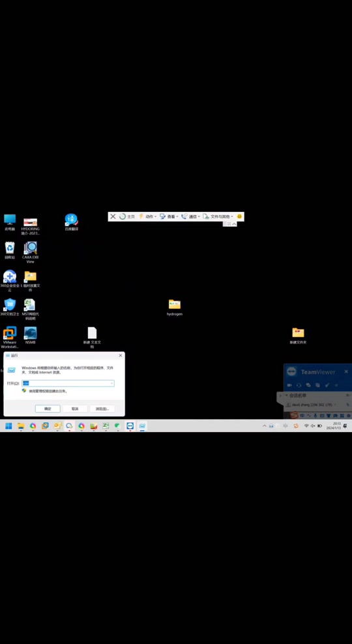
Task: Select the 百度翻译 desktop icon
Action: tap(71, 222)
